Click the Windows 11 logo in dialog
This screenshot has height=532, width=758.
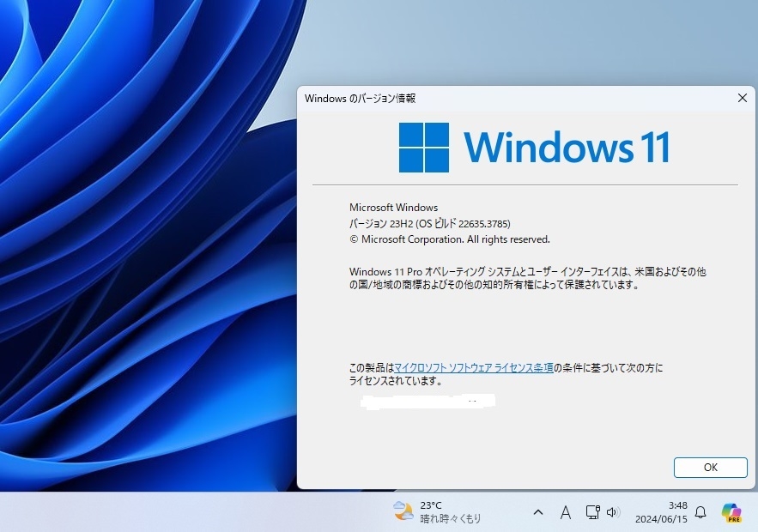point(534,148)
